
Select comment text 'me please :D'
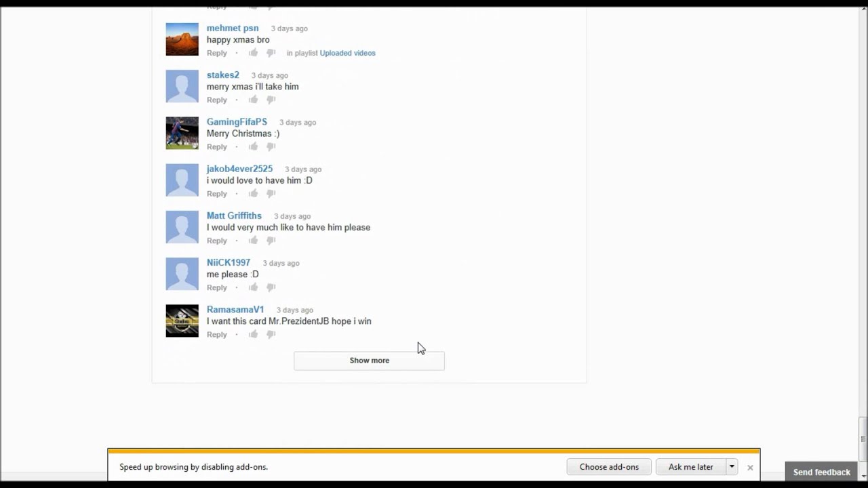point(233,274)
